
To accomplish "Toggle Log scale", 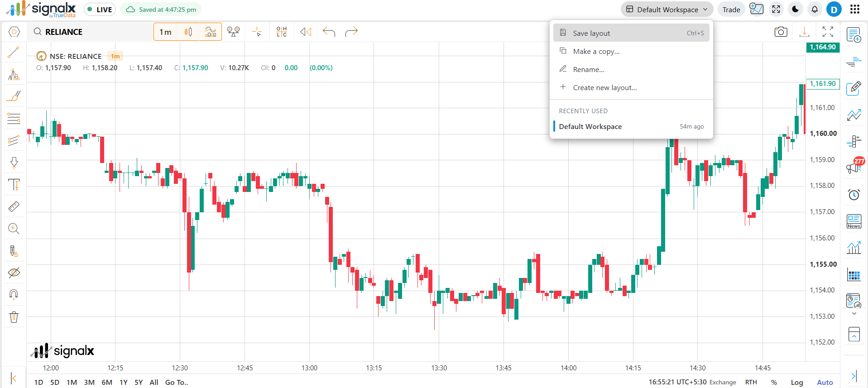I will coord(797,383).
